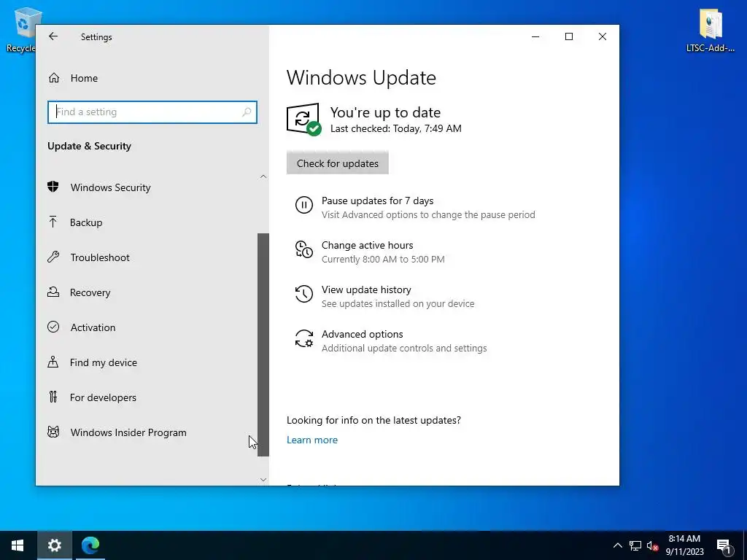This screenshot has height=560, width=747.
Task: Click "Currently 8:00 AM to 5:00 PM" text
Action: [383, 260]
